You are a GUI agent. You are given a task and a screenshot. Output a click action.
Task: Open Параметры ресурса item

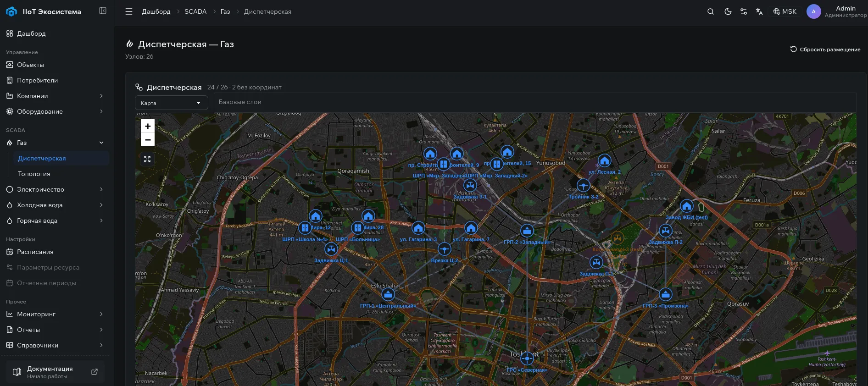point(55,267)
